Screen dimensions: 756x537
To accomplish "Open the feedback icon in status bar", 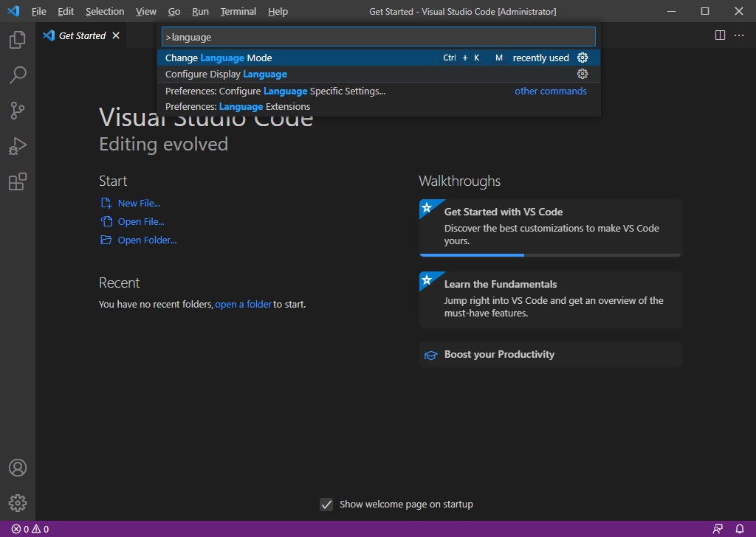I will [718, 529].
